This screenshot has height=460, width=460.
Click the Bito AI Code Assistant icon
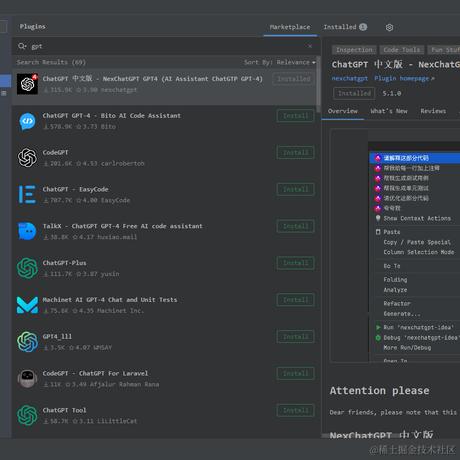point(27,121)
